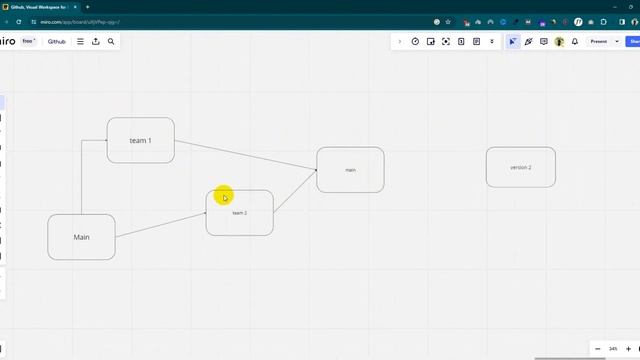This screenshot has width=640, height=360.
Task: Zoom in with plus button
Action: click(x=629, y=349)
